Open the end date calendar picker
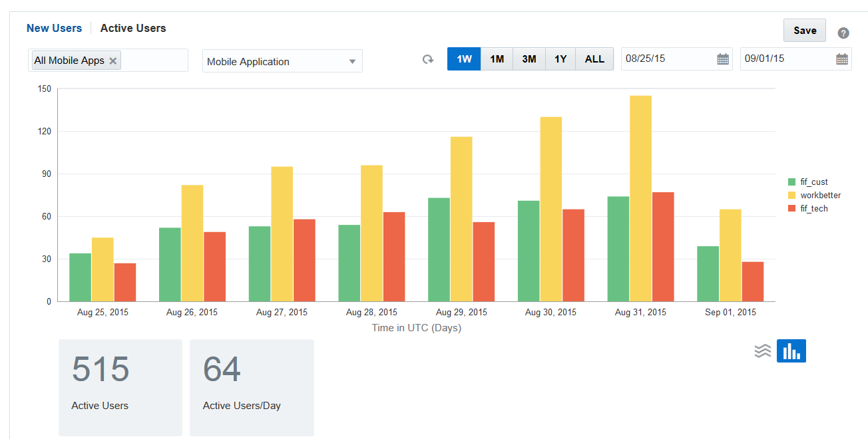The image size is (868, 439). click(842, 59)
